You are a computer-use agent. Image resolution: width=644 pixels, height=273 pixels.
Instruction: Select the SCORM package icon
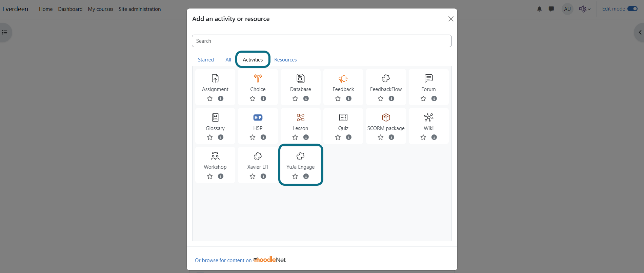386,117
